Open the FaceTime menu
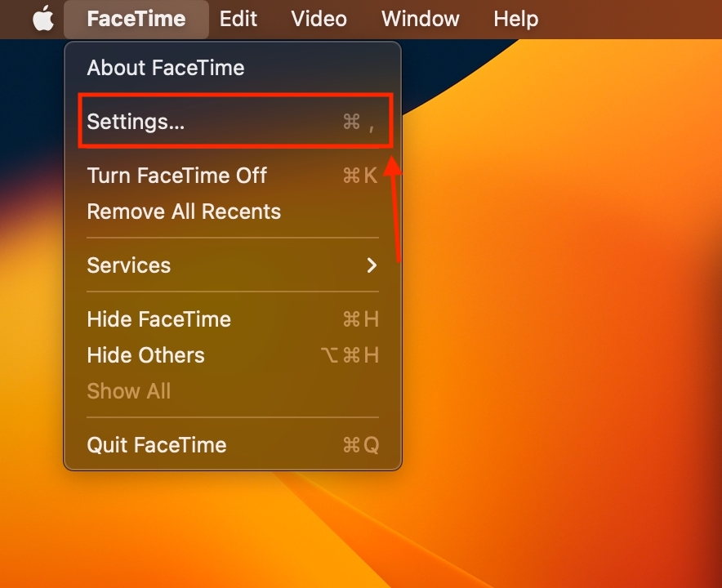 pos(136,19)
